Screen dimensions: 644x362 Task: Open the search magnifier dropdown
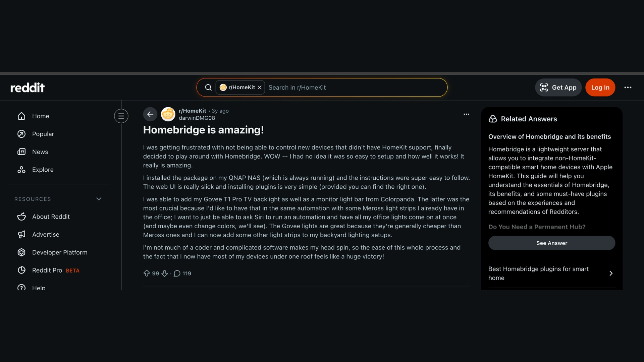(x=208, y=87)
